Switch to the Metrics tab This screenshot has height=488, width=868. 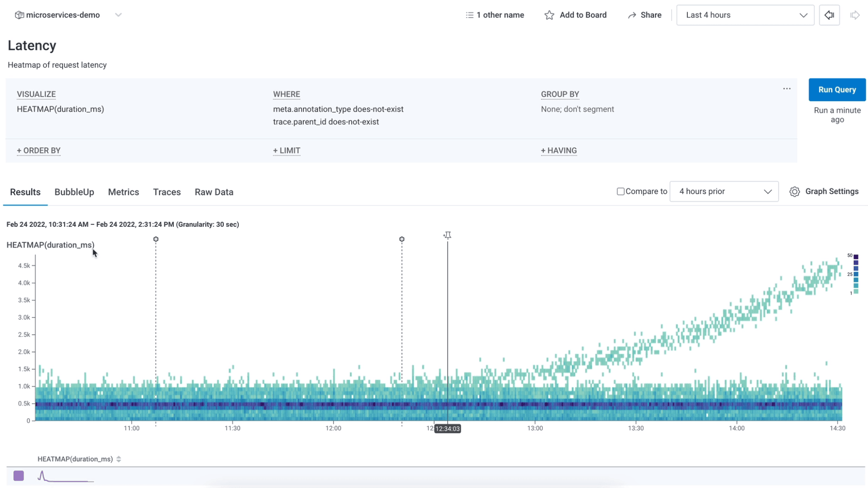123,192
